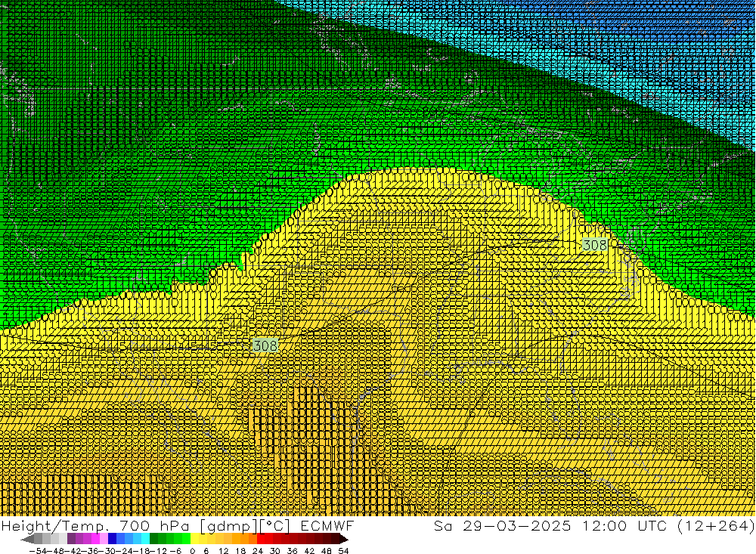Click the '54' legend tick label
The width and height of the screenshot is (756, 554).
[343, 551]
